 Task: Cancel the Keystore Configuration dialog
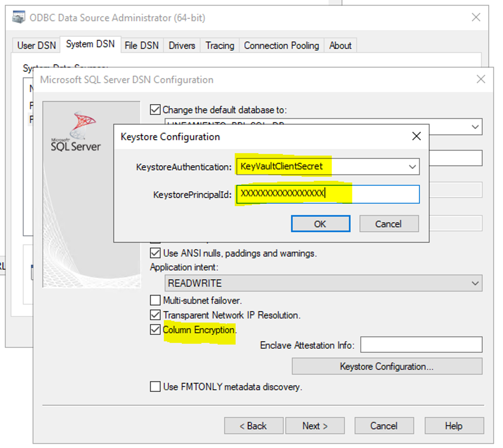click(388, 223)
